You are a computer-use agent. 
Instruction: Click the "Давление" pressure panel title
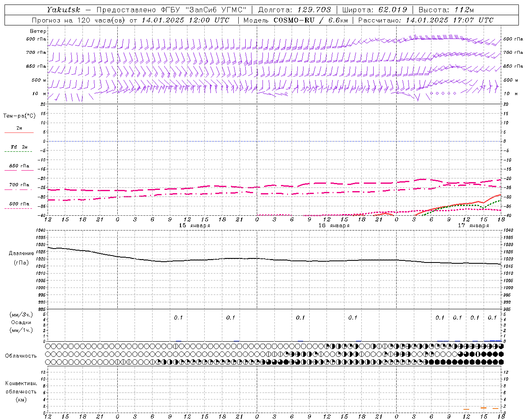coord(21,253)
